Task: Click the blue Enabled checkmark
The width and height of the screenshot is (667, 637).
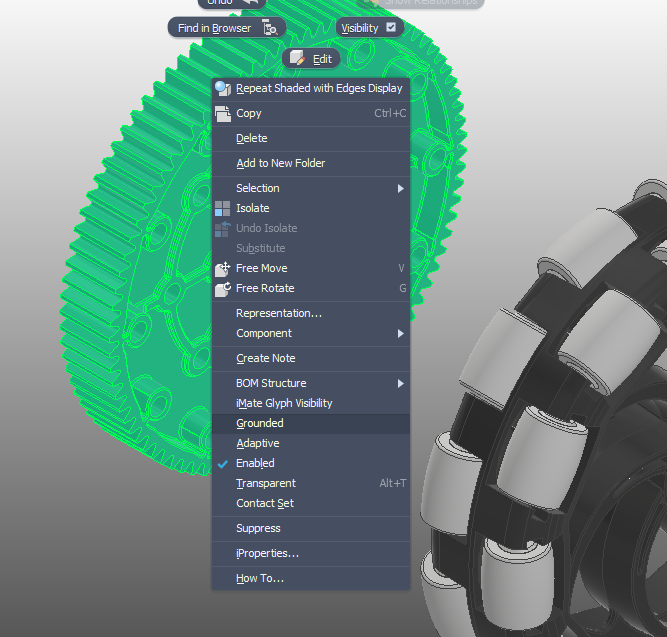Action: coord(222,464)
